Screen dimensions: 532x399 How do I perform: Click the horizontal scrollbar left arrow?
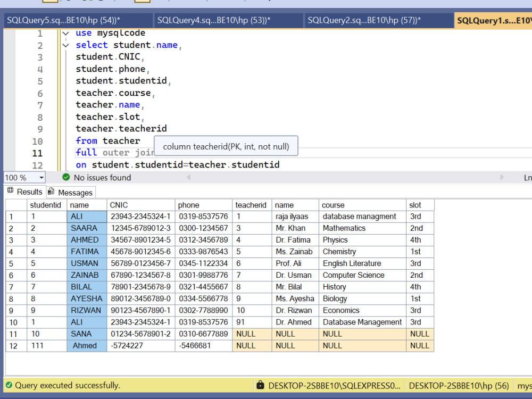[189, 177]
